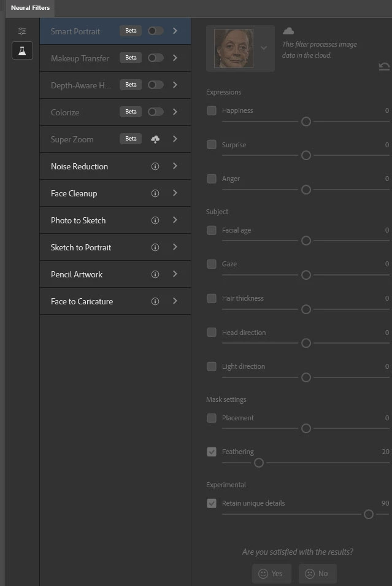Image resolution: width=392 pixels, height=586 pixels.
Task: Expand the Sketch to Portrait chevron
Action: 175,247
